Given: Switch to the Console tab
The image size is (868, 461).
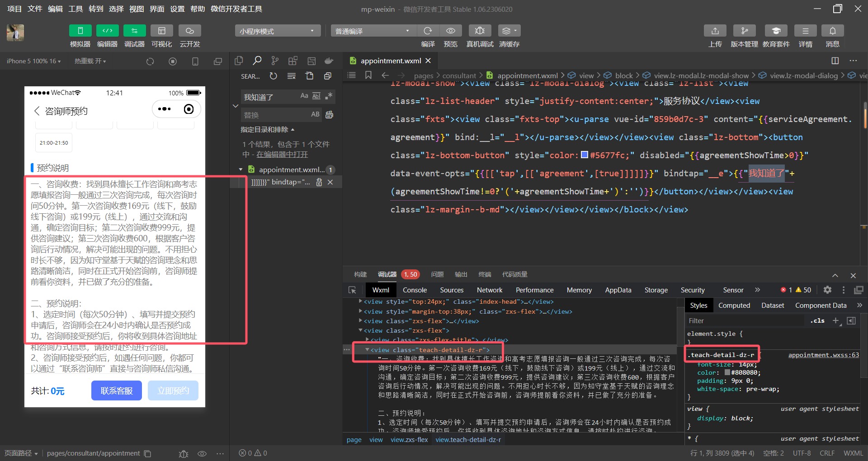Looking at the screenshot, I should [415, 290].
